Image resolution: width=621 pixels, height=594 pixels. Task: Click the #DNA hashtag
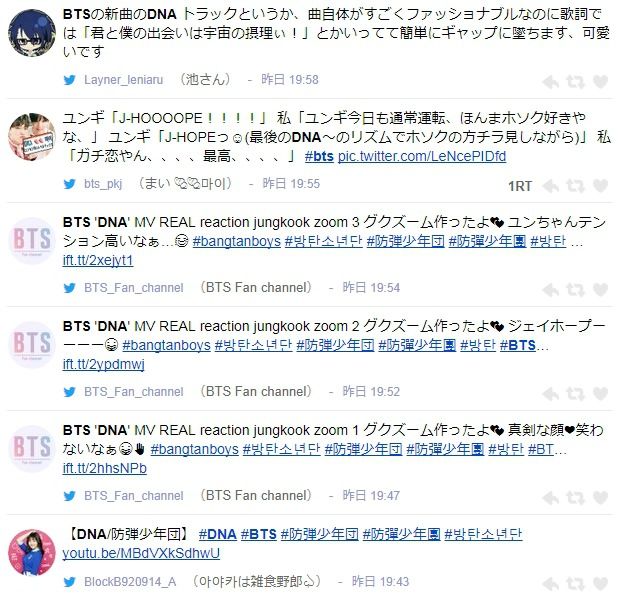pos(217,534)
